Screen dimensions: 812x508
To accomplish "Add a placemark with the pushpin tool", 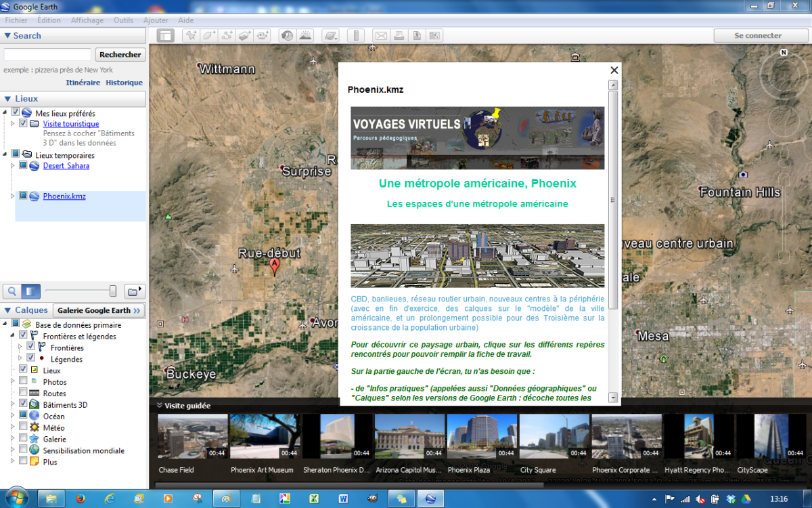I will [191, 35].
